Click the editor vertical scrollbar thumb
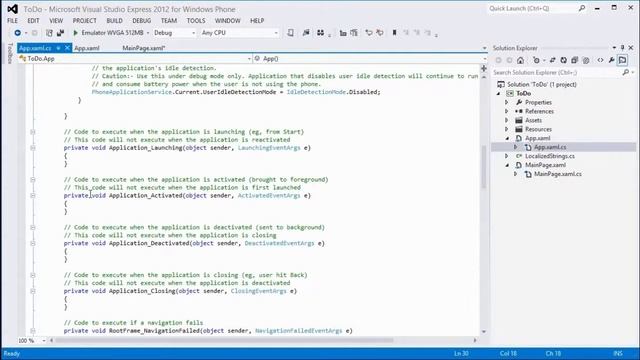640x360 pixels. (484, 167)
